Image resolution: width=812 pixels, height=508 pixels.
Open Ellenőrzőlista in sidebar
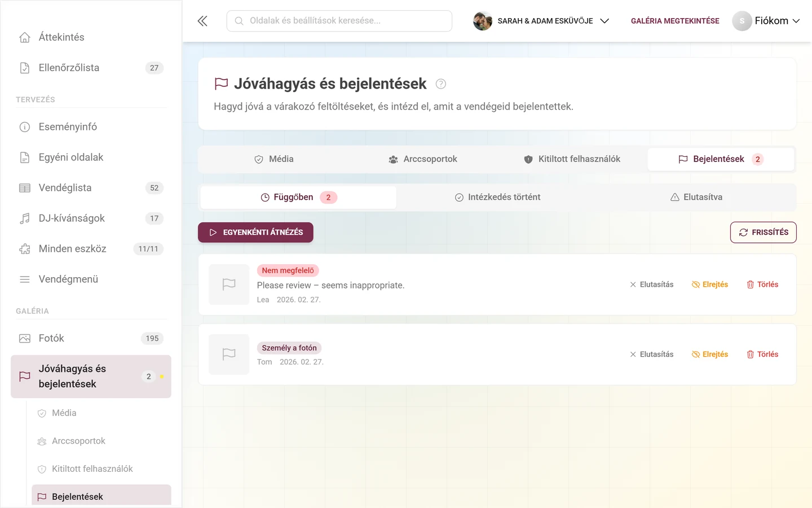point(91,68)
